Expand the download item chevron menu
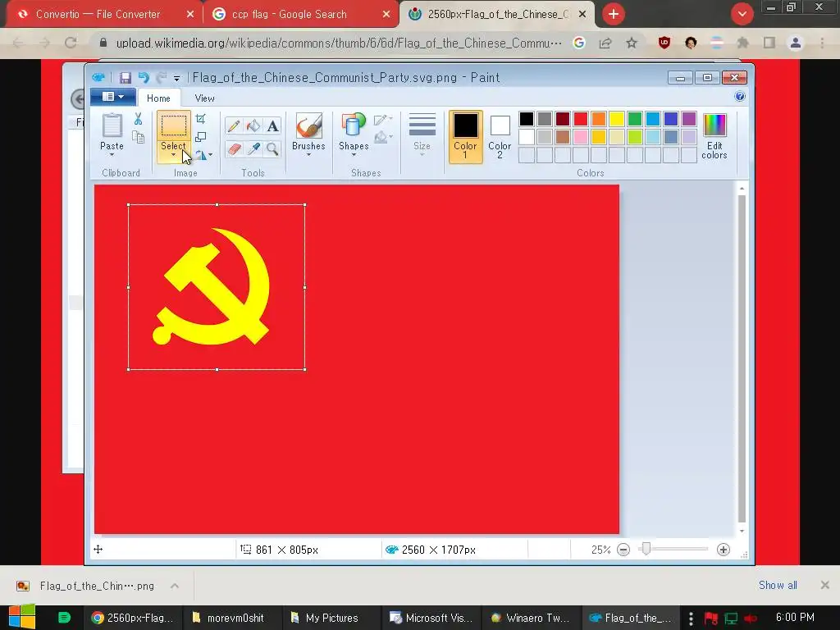 pos(175,586)
